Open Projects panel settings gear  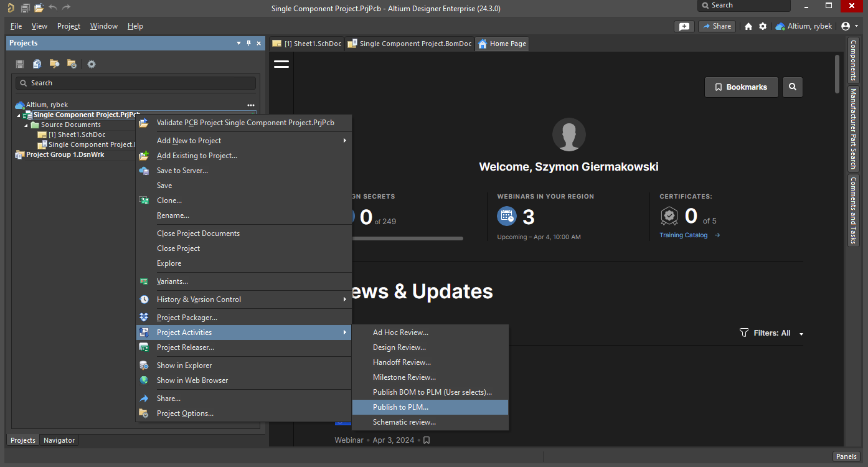pyautogui.click(x=92, y=64)
